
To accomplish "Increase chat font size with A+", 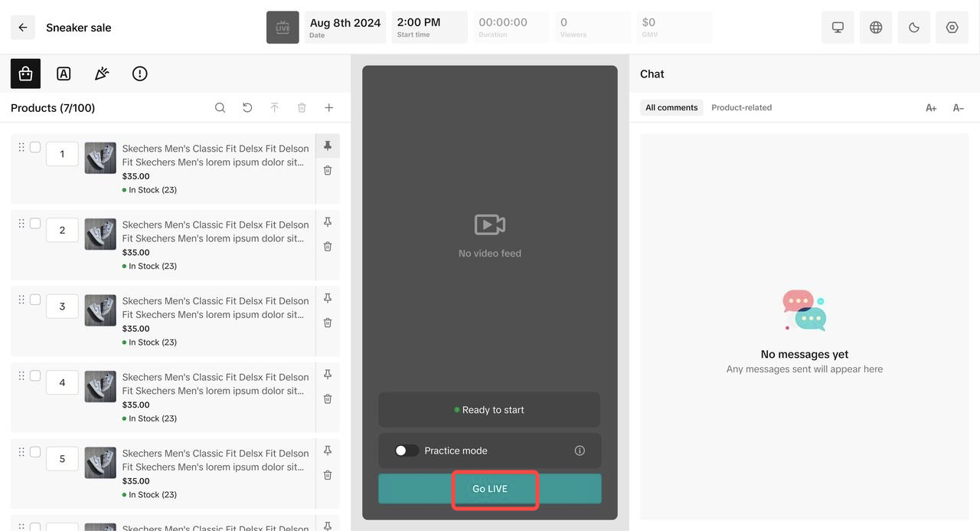I will (931, 108).
